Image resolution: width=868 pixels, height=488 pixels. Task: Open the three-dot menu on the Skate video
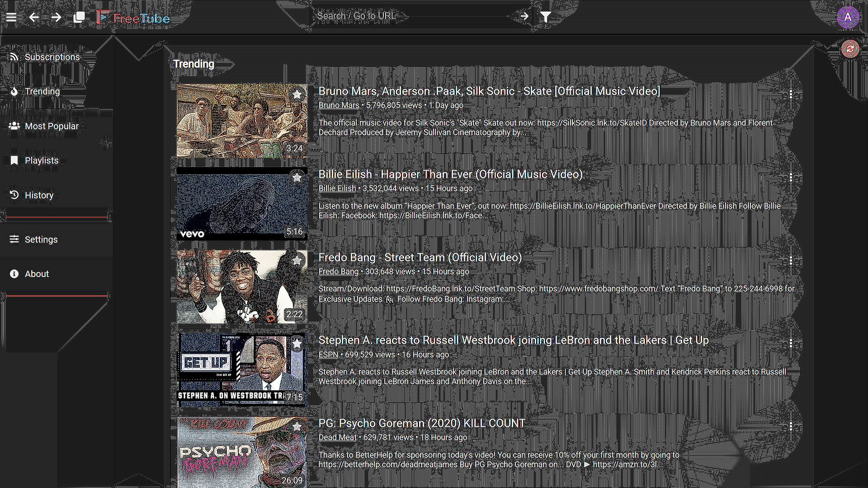pyautogui.click(x=791, y=94)
